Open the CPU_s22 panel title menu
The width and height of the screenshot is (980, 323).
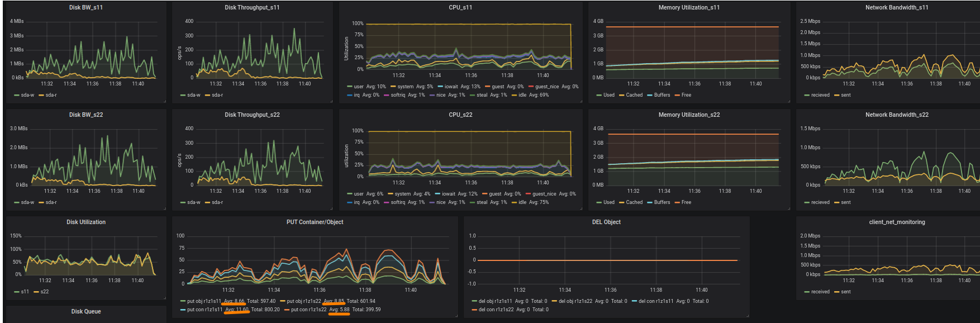point(460,115)
